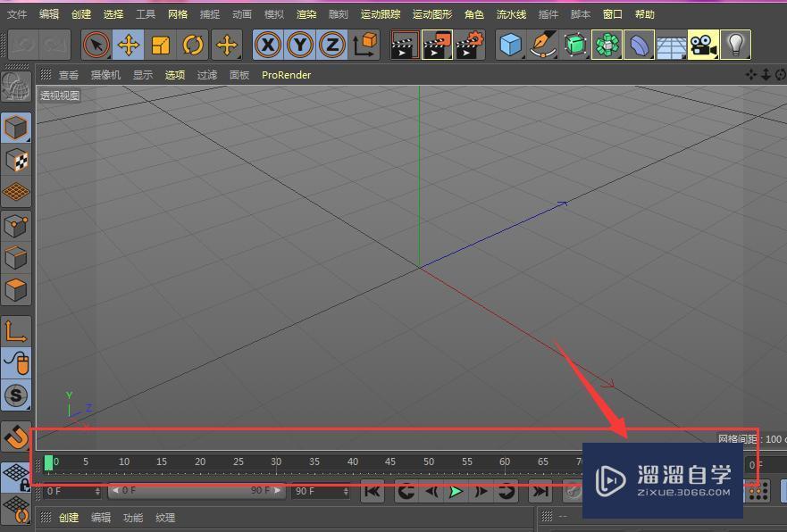Go to start of animation
Viewport: 787px width, 532px height.
pyautogui.click(x=373, y=491)
